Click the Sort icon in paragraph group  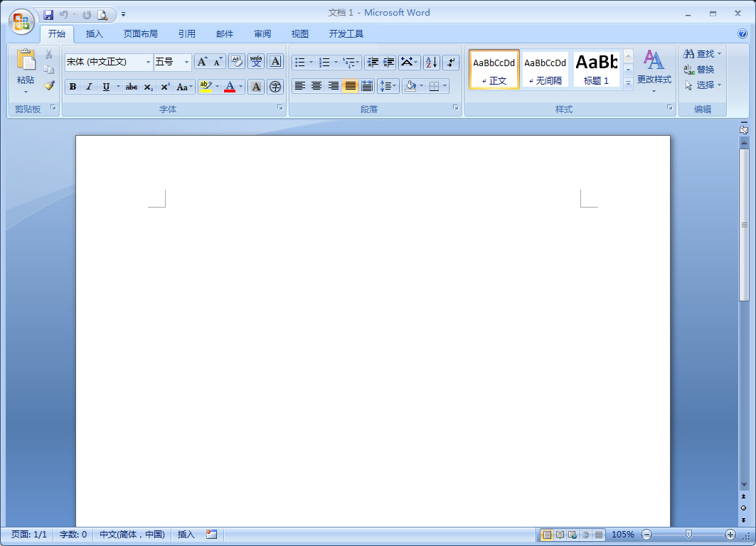point(431,63)
